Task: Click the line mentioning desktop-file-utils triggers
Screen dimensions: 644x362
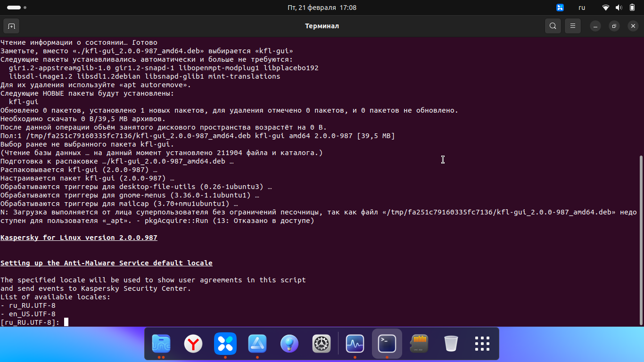Action: [x=136, y=187]
